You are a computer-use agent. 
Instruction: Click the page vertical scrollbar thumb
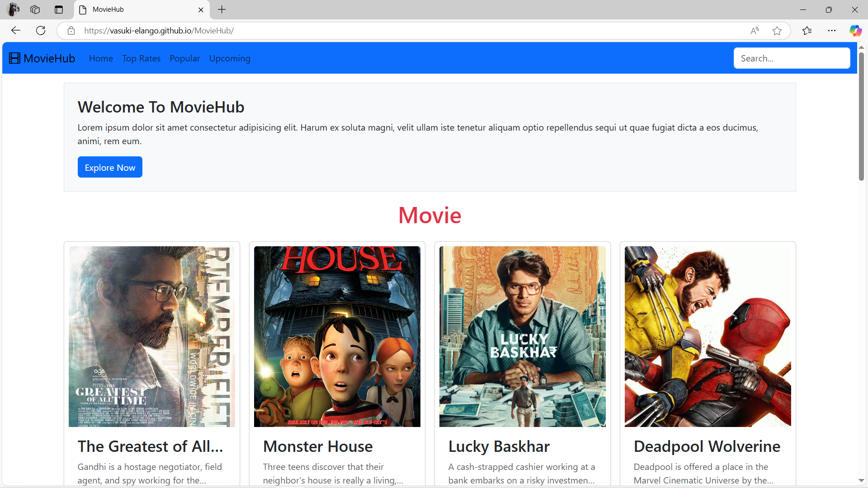tap(862, 117)
